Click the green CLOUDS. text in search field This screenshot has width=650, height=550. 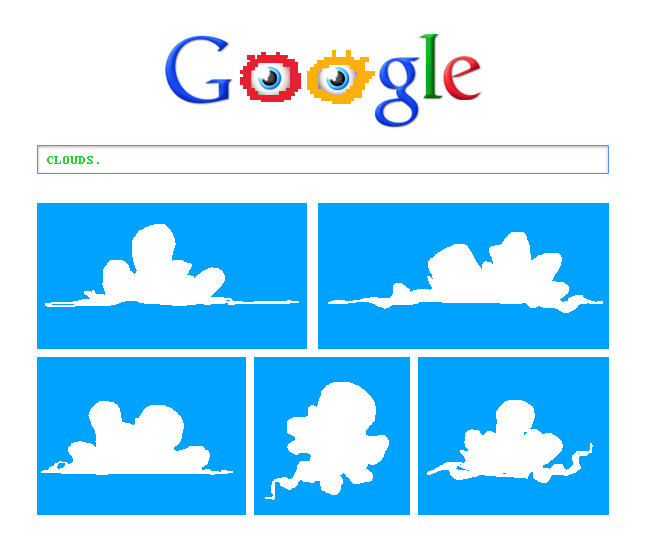pos(73,160)
